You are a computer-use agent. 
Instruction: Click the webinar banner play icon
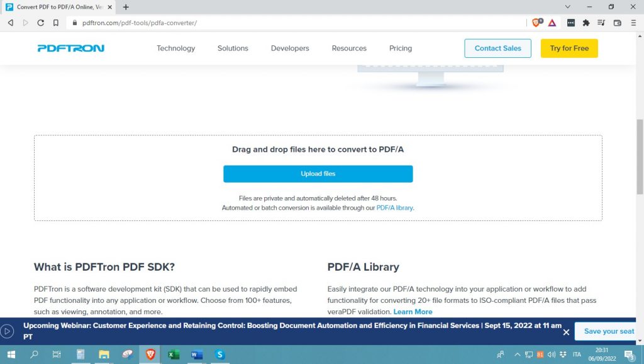(8, 331)
